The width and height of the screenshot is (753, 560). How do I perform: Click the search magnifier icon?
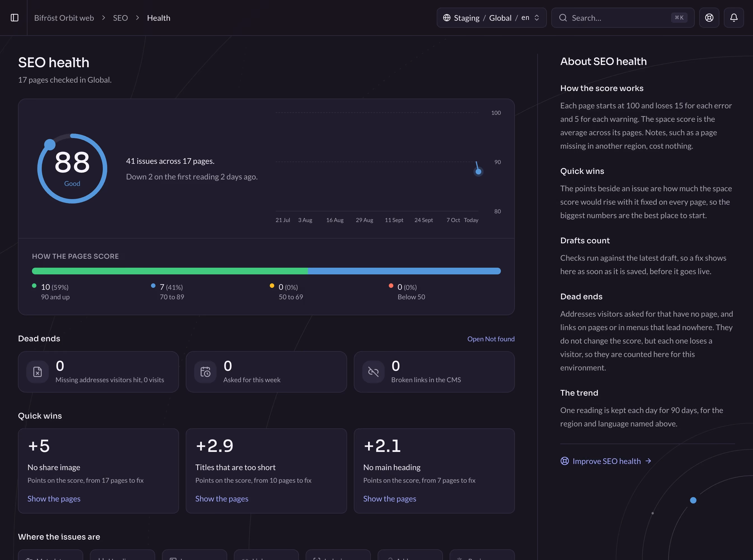point(563,18)
